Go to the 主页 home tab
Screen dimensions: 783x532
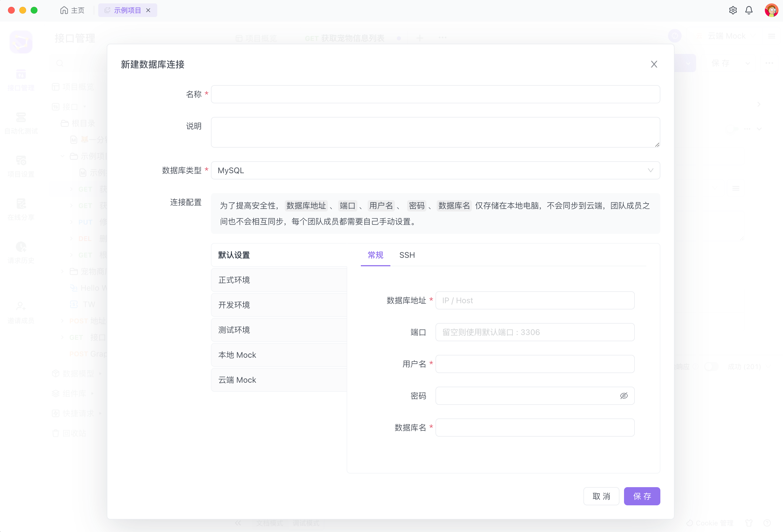coord(72,11)
